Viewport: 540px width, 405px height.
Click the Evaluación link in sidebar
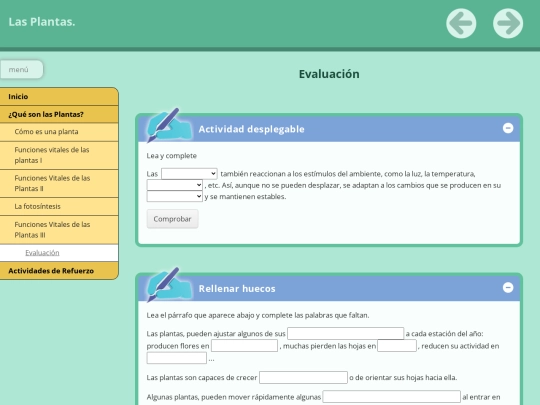(x=42, y=253)
